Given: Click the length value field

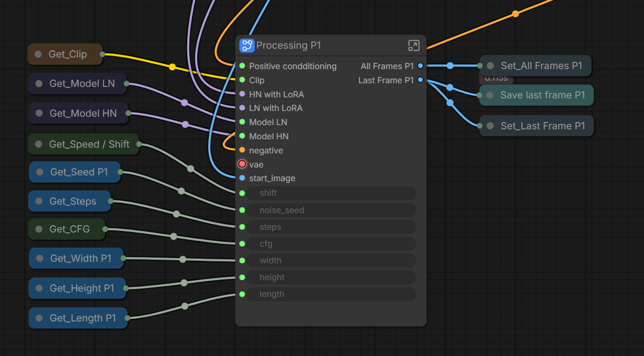Looking at the screenshot, I should (x=332, y=294).
